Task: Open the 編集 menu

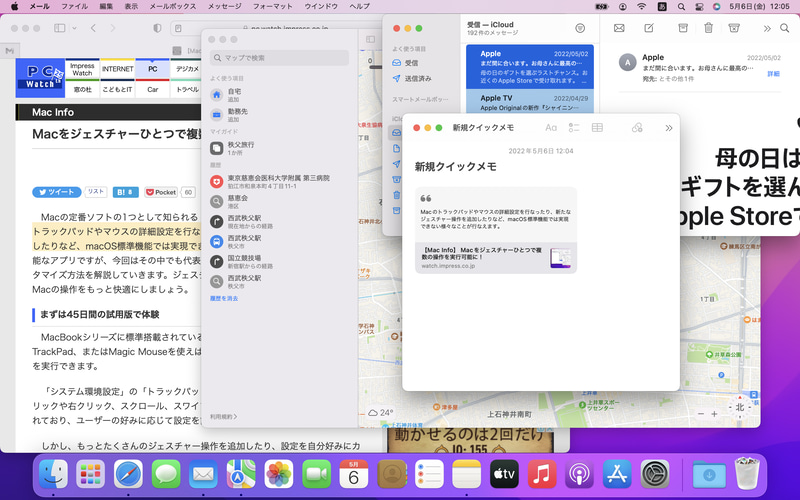Action: point(106,6)
